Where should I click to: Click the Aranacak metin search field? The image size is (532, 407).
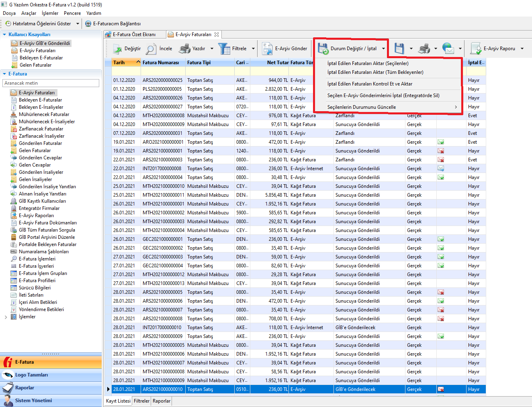51,83
